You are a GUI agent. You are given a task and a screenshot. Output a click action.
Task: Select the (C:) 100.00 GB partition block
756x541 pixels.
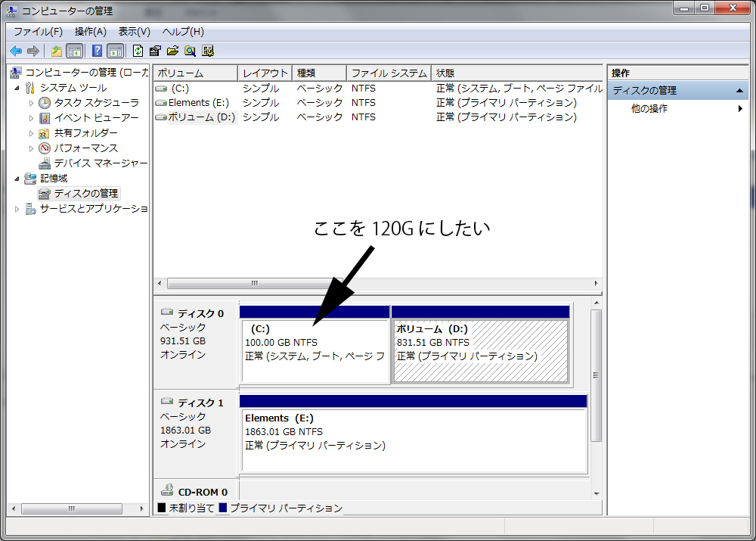[314, 346]
